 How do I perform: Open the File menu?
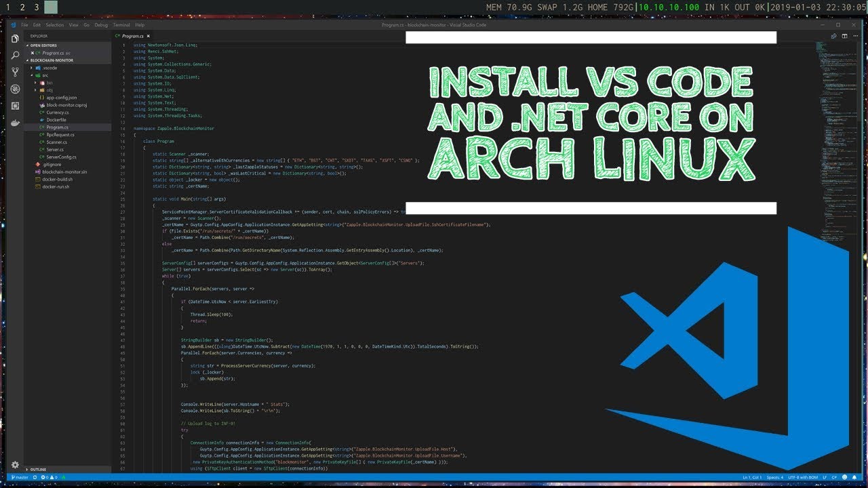24,25
